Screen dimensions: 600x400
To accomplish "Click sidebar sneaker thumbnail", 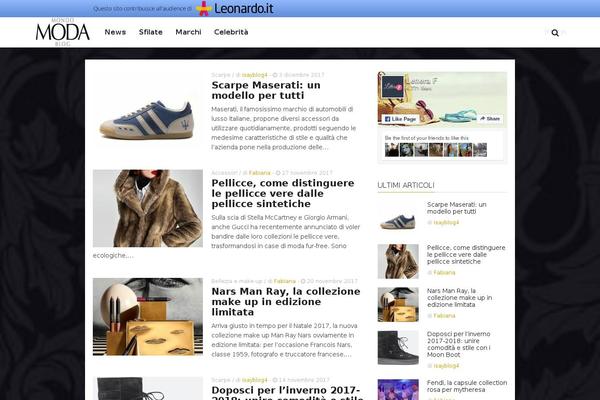I will 398,218.
